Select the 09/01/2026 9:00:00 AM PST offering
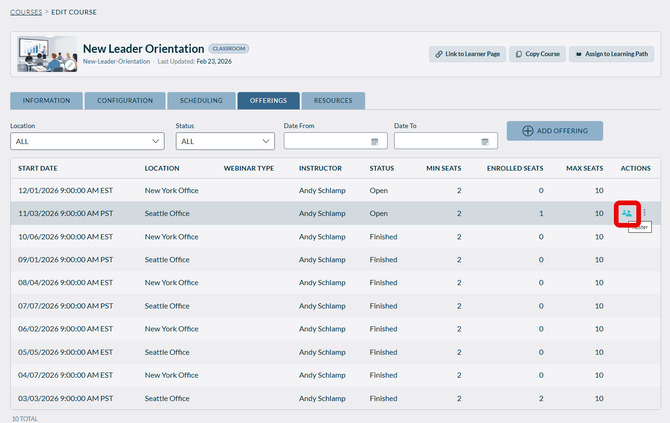670x423 pixels. [x=335, y=260]
